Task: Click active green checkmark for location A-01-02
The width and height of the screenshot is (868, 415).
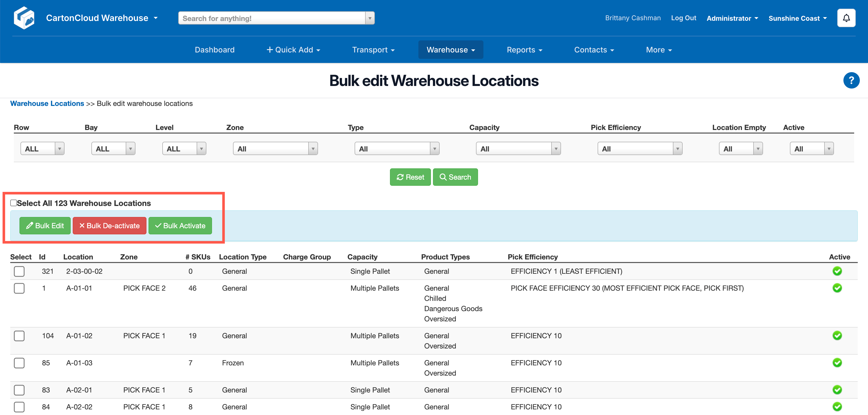Action: click(837, 335)
